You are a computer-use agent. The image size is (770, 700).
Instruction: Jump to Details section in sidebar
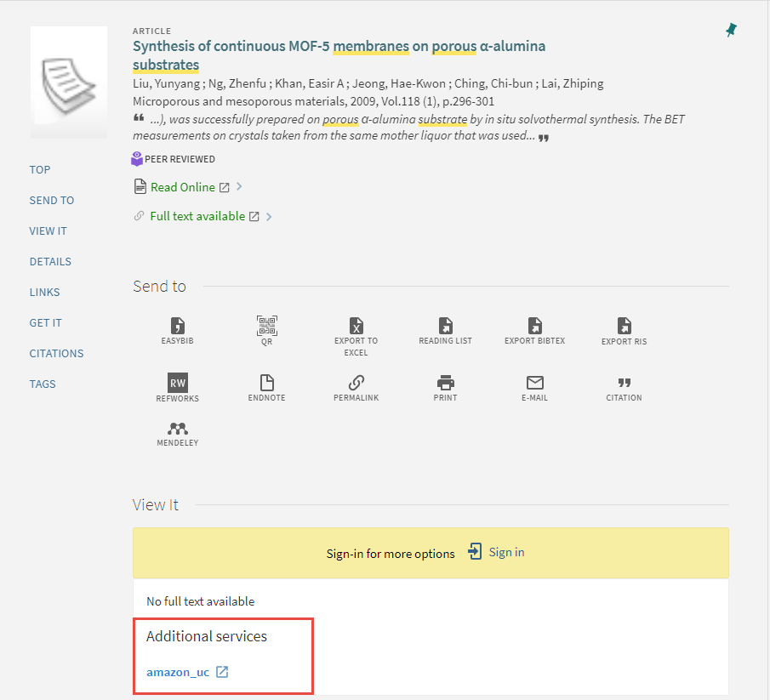(50, 261)
